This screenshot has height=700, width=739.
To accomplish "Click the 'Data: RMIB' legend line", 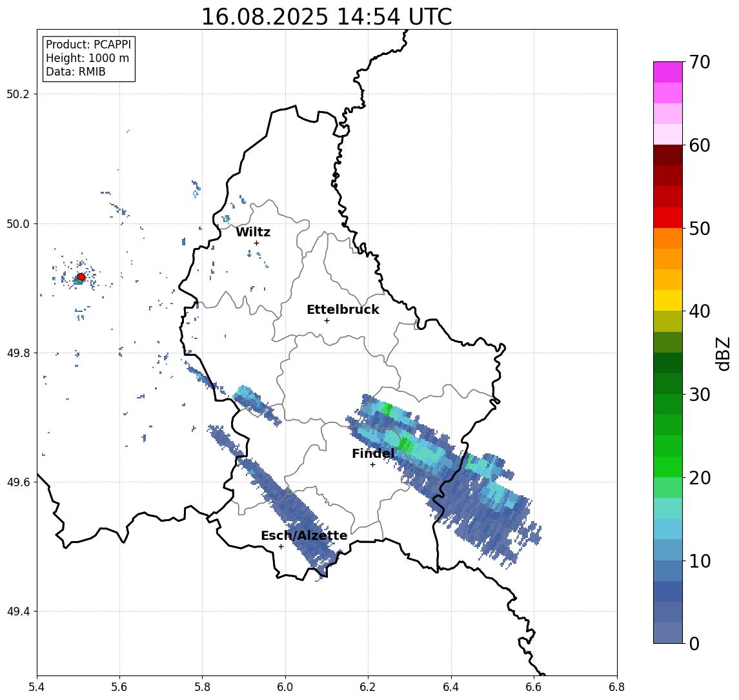I will 76,72.
